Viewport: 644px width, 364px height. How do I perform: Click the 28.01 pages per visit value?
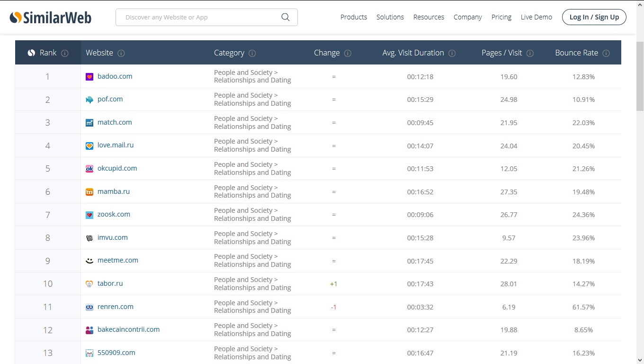pyautogui.click(x=509, y=284)
